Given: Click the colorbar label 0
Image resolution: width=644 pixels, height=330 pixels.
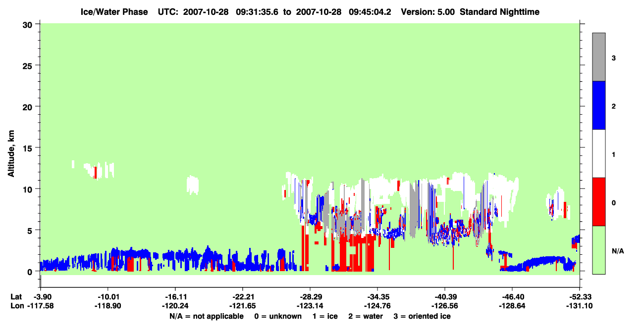Looking at the screenshot, I should tap(613, 203).
